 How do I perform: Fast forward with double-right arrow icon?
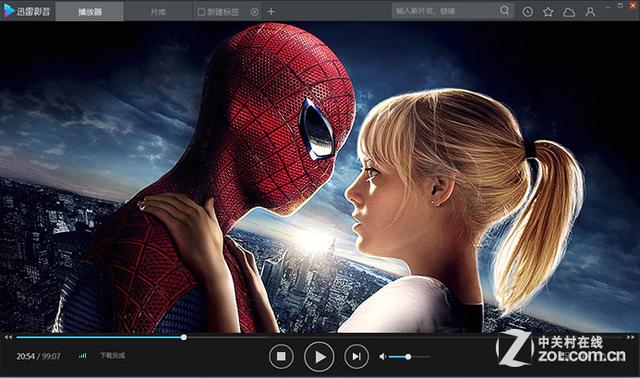pos(631,337)
